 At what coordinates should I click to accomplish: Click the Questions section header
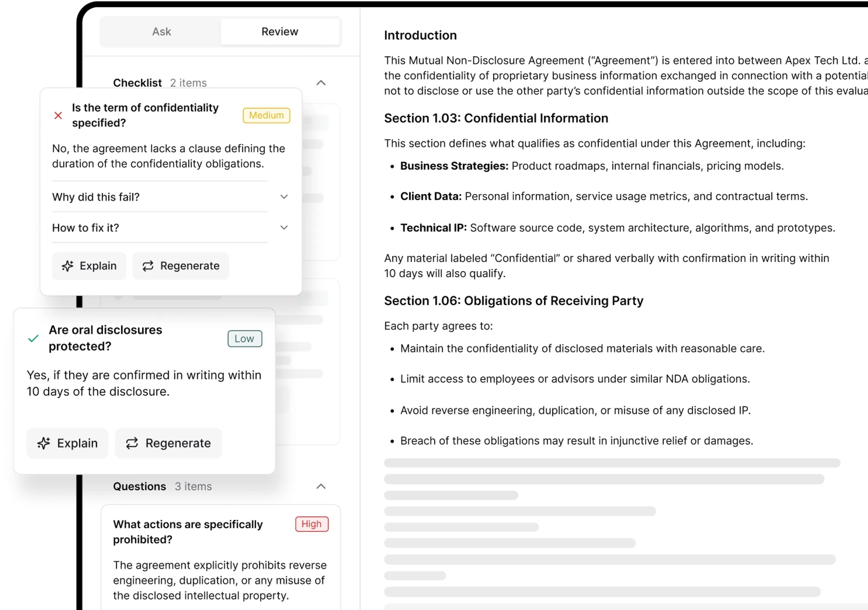[x=140, y=486]
